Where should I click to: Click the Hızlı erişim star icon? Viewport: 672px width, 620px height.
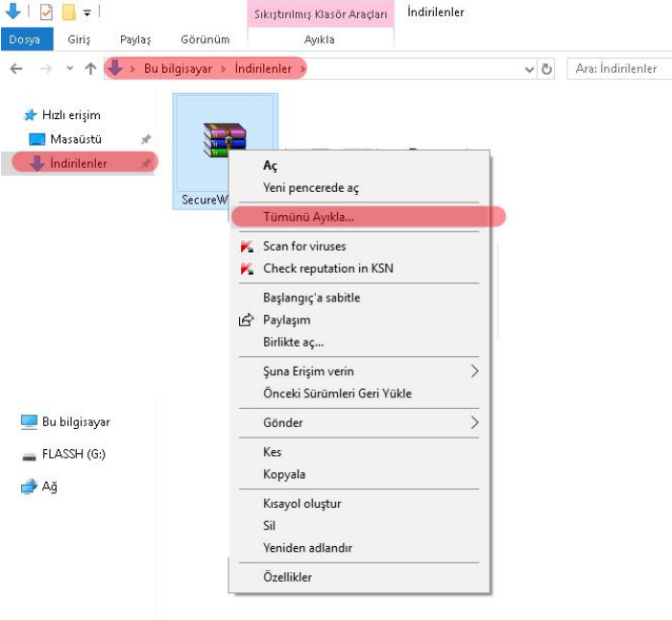pos(30,115)
